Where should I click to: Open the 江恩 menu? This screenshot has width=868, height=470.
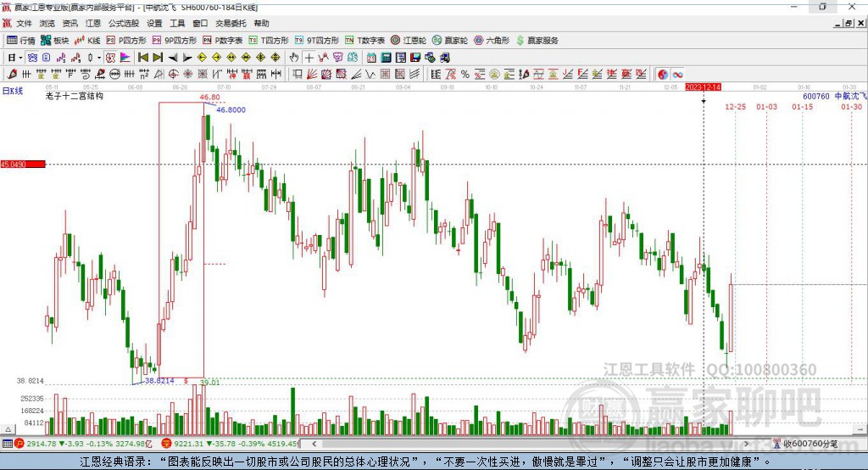click(93, 23)
